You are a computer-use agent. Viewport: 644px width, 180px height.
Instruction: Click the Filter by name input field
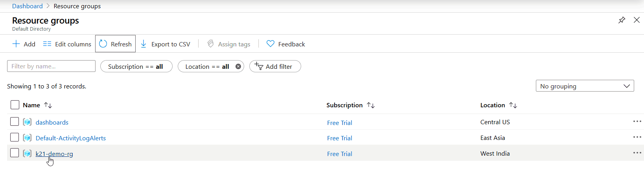click(x=51, y=66)
